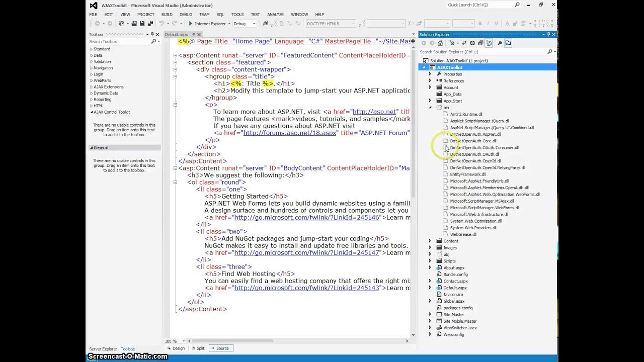Viewport: 644px width, 362px height.
Task: Expand the AJAX Extensions toolbox group
Action: coord(91,86)
